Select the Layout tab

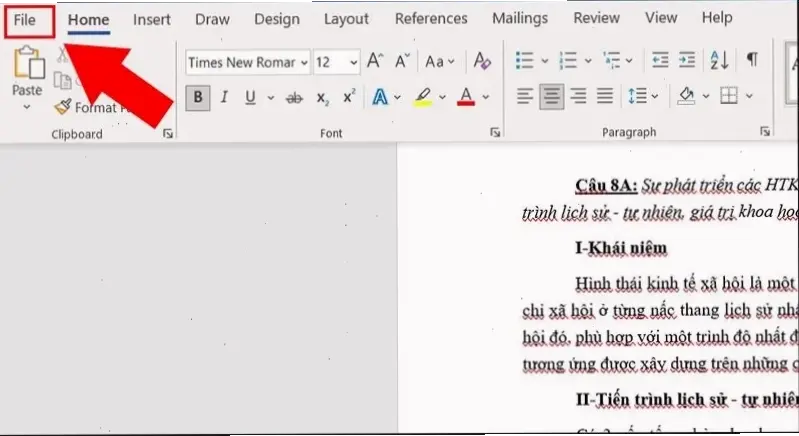(x=346, y=19)
